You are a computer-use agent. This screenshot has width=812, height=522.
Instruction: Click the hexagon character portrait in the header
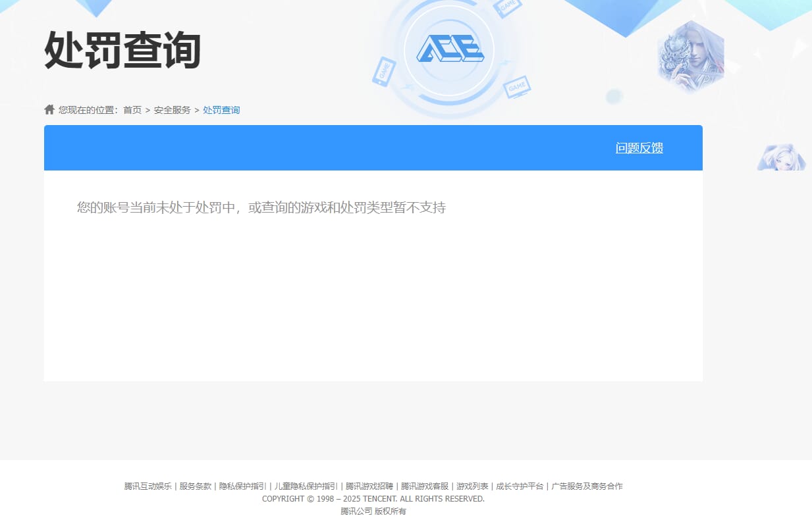[x=690, y=56]
